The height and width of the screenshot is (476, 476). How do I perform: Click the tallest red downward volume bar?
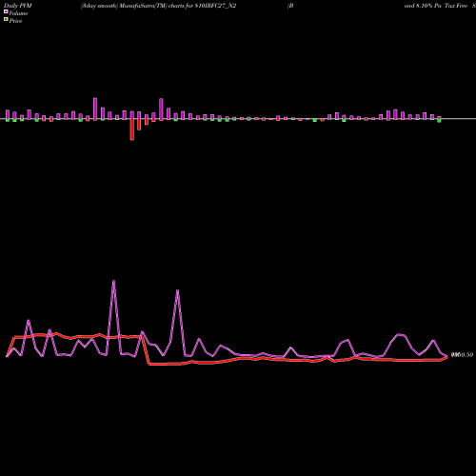click(x=132, y=129)
